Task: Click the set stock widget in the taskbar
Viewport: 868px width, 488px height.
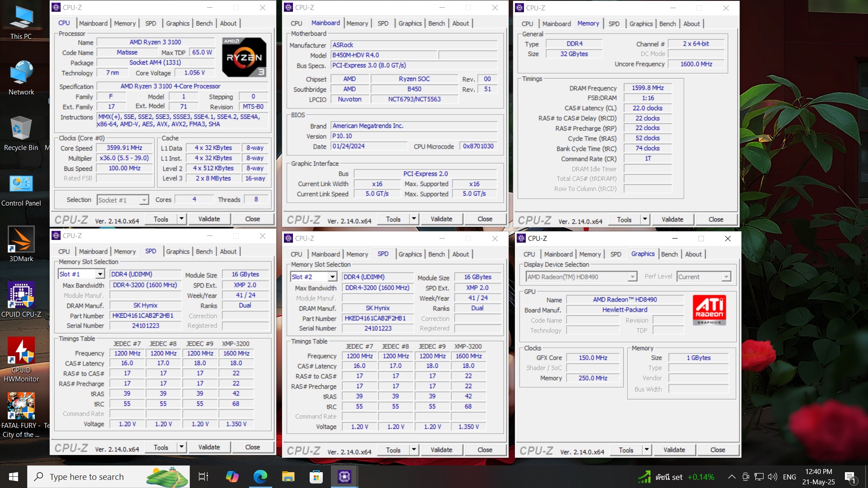Action: [x=676, y=477]
